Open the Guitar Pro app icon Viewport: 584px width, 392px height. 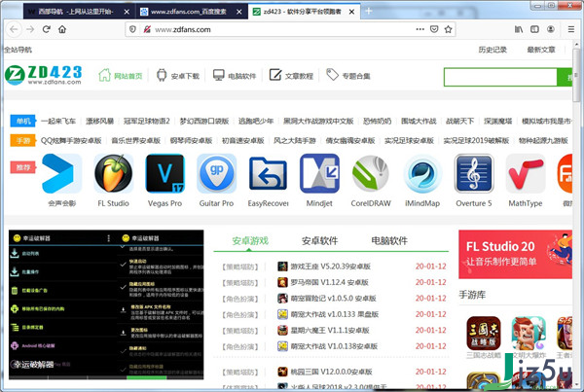[x=216, y=173]
